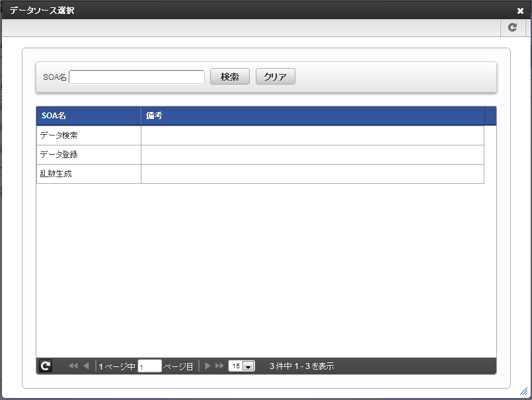The image size is (532, 400).
Task: Click the reload icon in top toolbar
Action: (512, 28)
